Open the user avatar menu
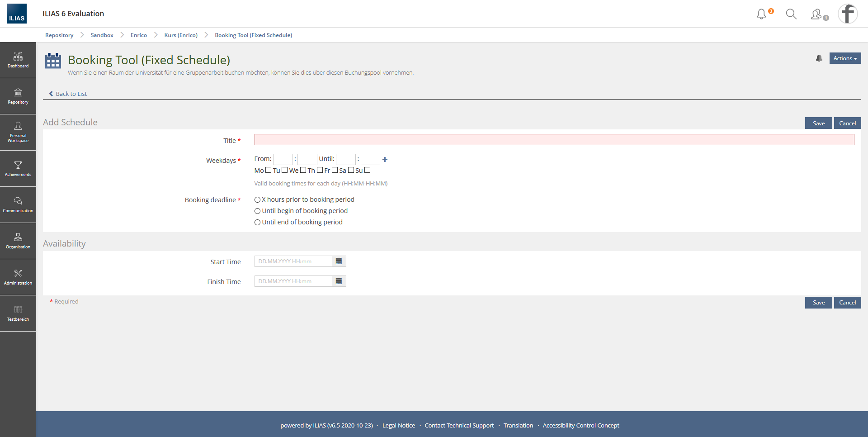 click(x=848, y=14)
